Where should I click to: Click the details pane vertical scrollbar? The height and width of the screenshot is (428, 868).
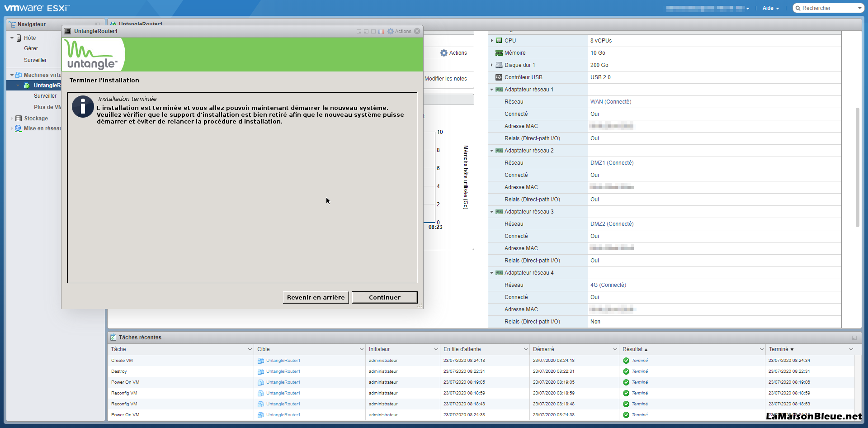(857, 167)
